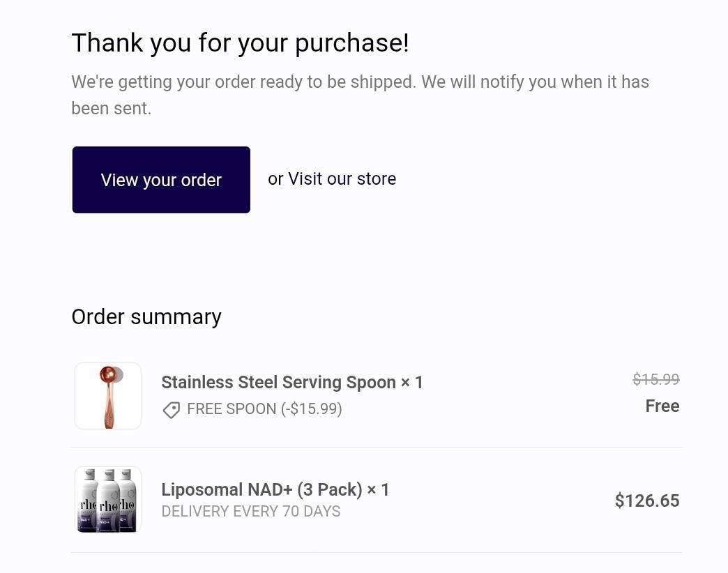Click the Order summary heading
This screenshot has height=573, width=728.
click(146, 316)
